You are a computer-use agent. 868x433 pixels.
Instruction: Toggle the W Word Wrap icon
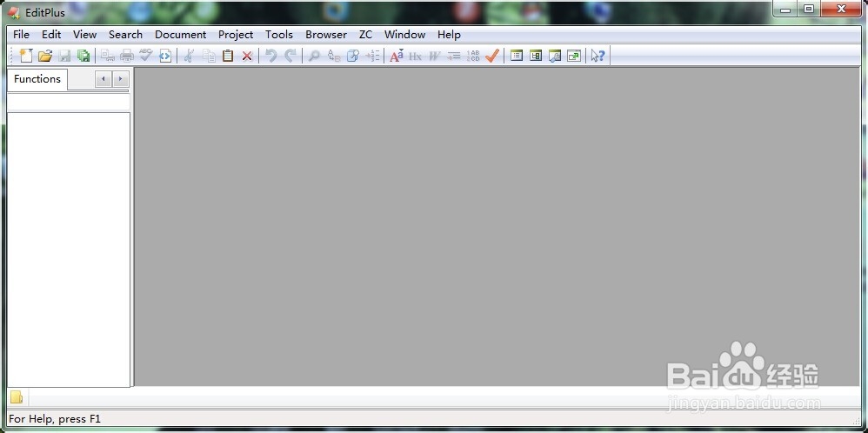pyautogui.click(x=435, y=56)
